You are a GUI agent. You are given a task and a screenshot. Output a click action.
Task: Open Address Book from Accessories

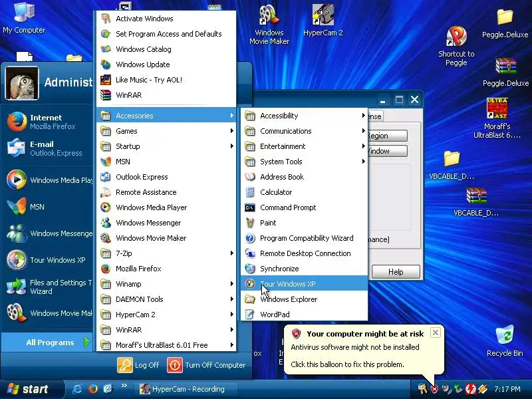pyautogui.click(x=304, y=177)
